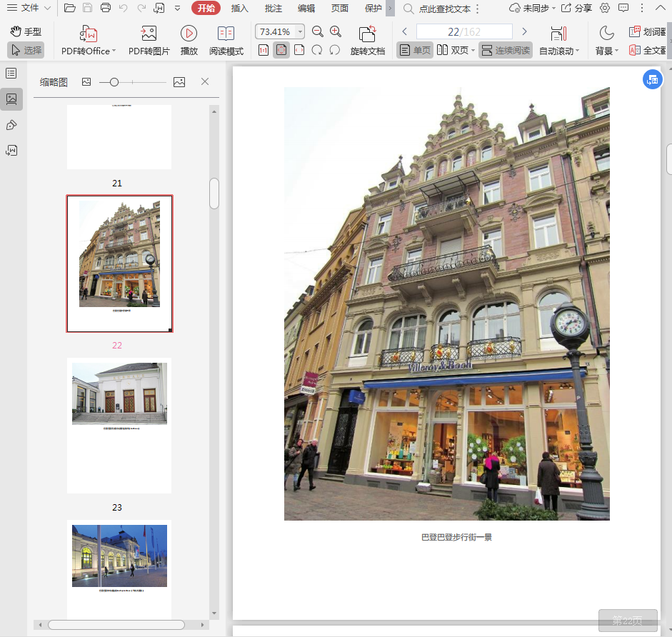Screen dimensions: 672x637
Task: Click the PDF转Office conversion icon
Action: pos(89,34)
